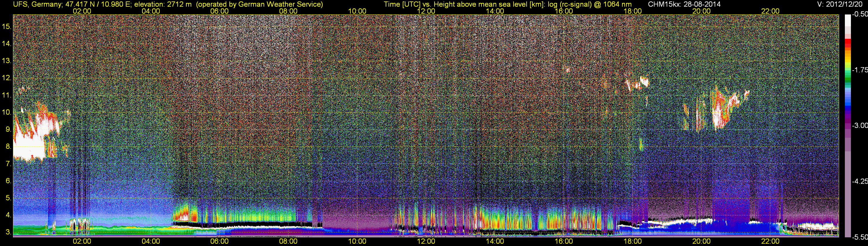Screen dimensions: 868x246
Task: Click the 06:00 label on the lower time axis
Action: 219,241
